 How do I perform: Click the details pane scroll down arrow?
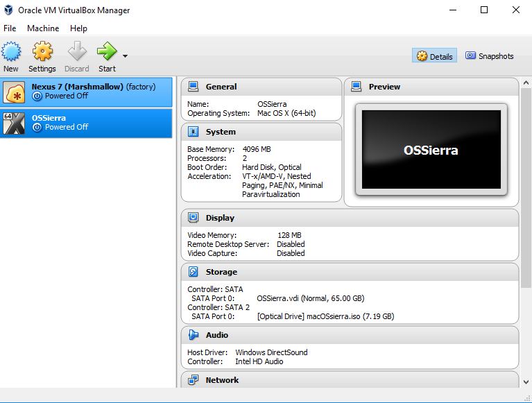click(526, 382)
